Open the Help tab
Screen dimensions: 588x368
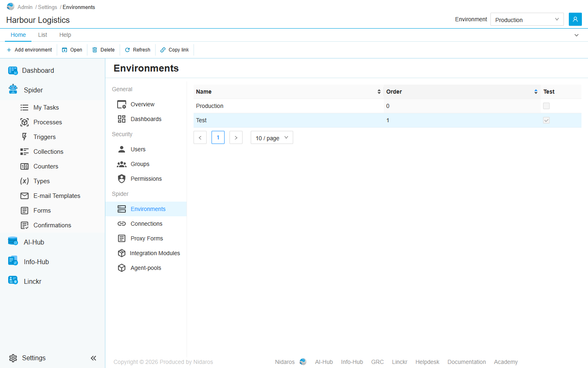[x=65, y=35]
